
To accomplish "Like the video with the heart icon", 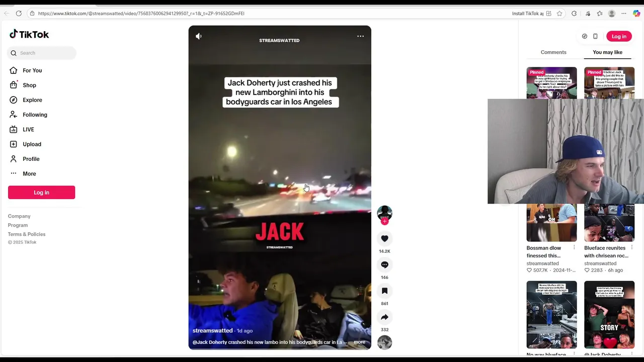I will pyautogui.click(x=384, y=239).
